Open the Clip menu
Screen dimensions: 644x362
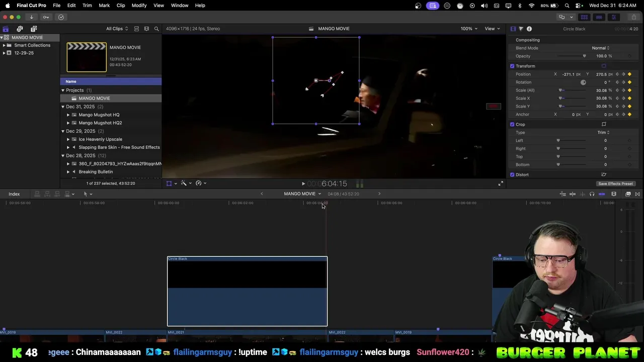[121, 5]
